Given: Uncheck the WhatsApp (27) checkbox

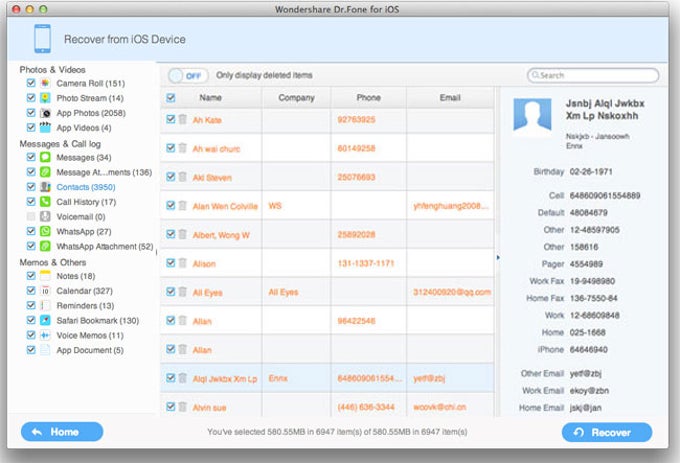Looking at the screenshot, I should [x=31, y=231].
